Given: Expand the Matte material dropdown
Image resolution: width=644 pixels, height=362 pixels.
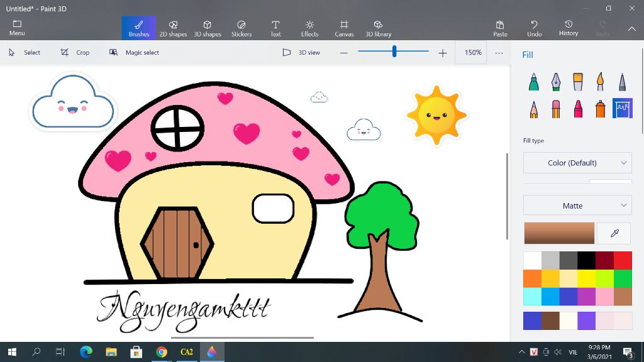Looking at the screenshot, I should click(577, 206).
